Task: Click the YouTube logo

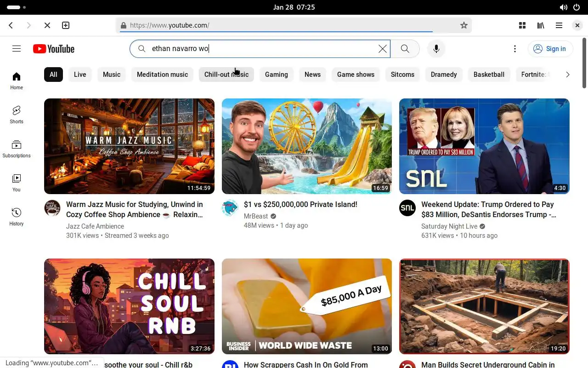Action: tap(54, 49)
